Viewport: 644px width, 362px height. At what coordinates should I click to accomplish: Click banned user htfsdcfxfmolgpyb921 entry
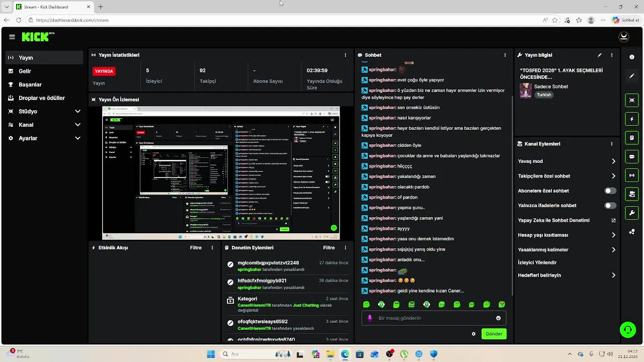286,284
